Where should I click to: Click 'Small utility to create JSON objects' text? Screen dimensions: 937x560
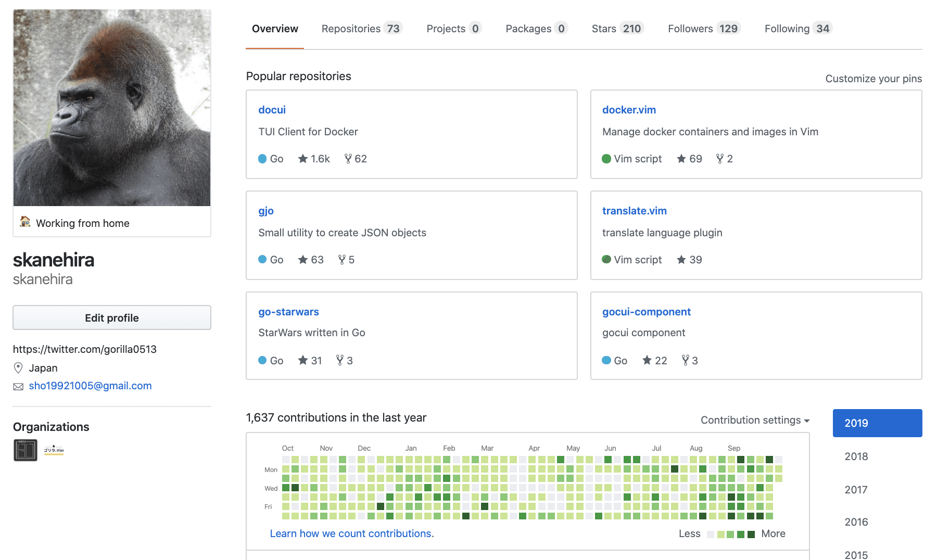coord(342,233)
